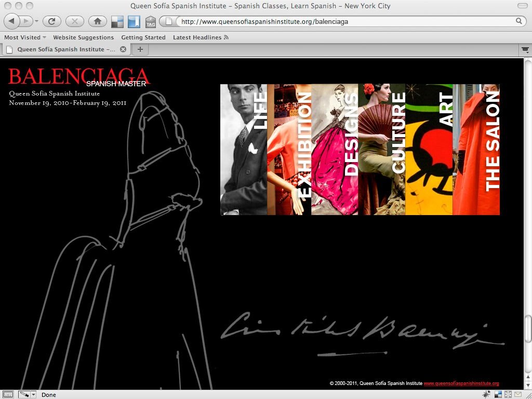Open the back/forward history dropdown arrow
Screen dimensions: 532x399
(37, 21)
